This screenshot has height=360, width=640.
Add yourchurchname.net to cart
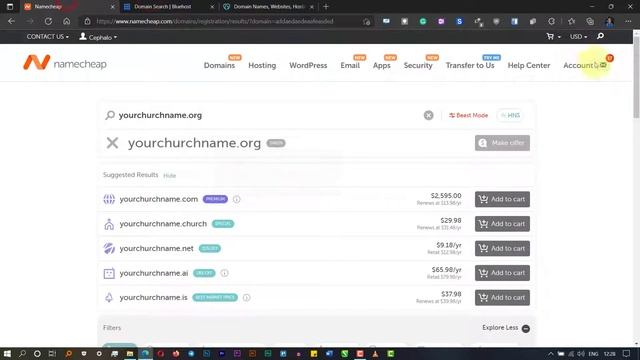tap(502, 248)
